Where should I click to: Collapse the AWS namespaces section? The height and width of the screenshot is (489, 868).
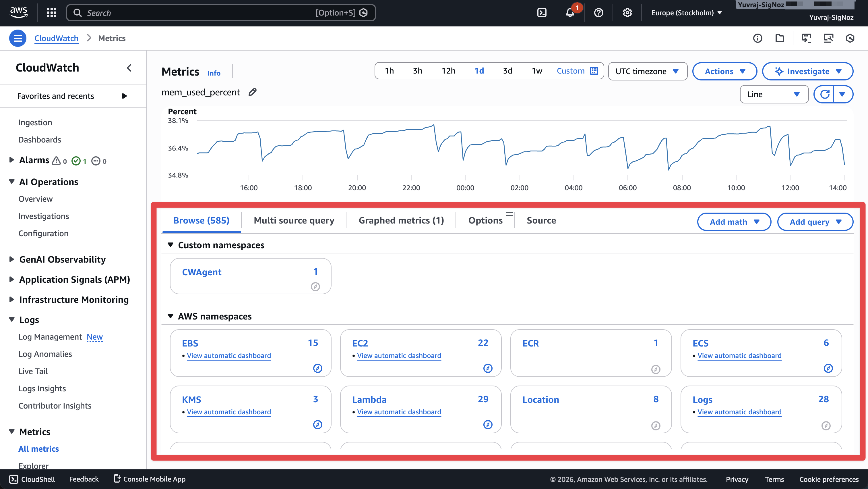point(170,316)
